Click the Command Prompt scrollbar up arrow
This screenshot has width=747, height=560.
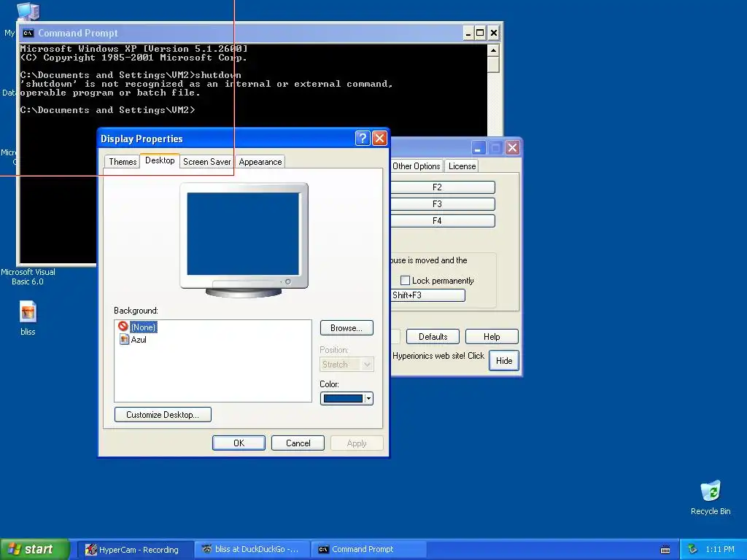pos(494,50)
